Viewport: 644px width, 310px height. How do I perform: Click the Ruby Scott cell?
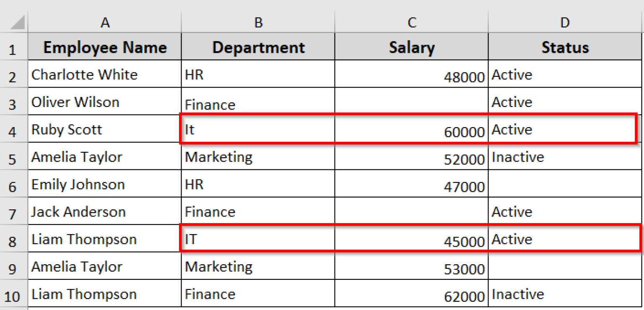coord(104,129)
